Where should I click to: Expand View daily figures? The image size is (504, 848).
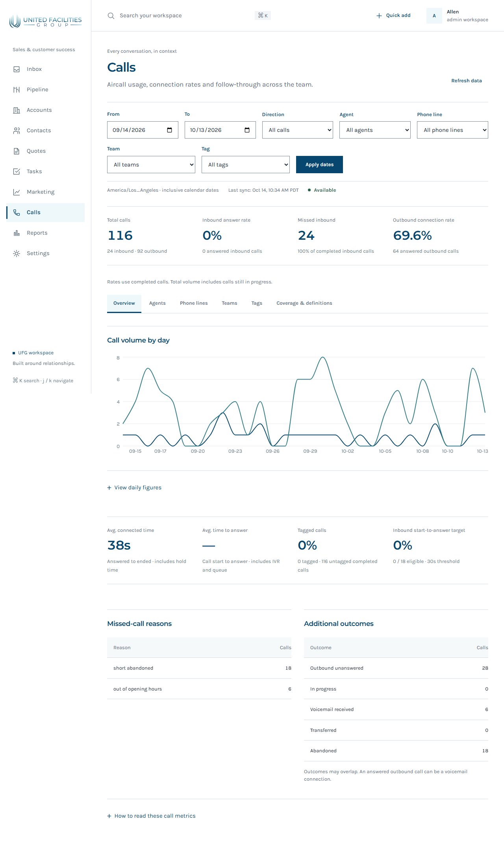[134, 488]
